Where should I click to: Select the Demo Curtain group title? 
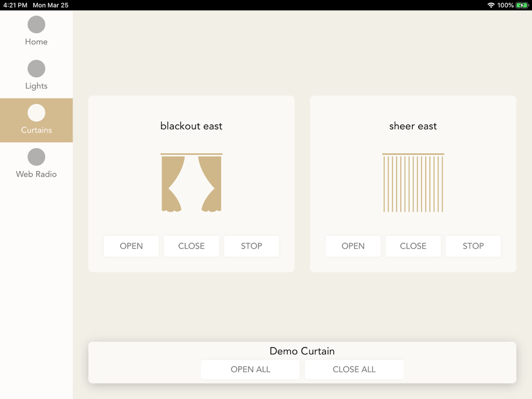[x=302, y=351]
